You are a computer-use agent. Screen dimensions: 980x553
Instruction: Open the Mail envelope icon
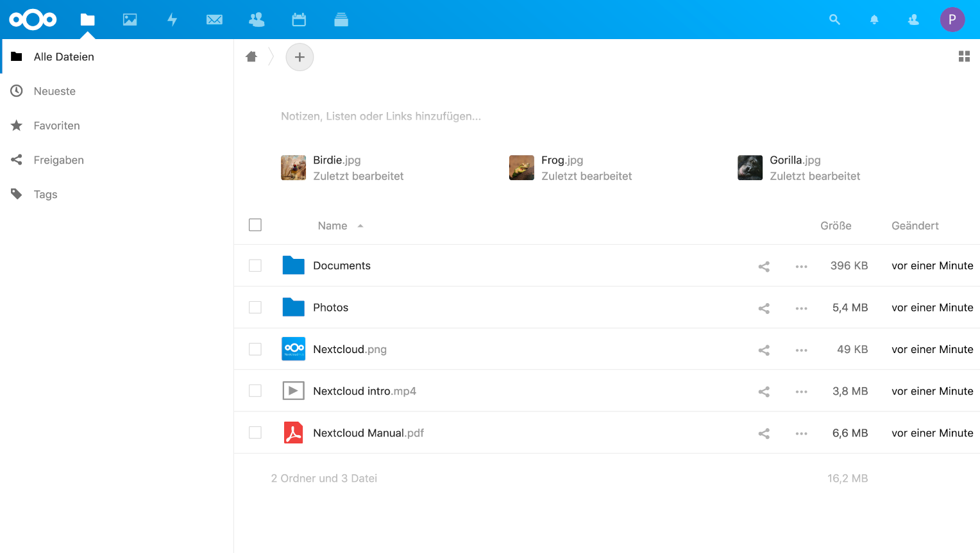tap(214, 20)
